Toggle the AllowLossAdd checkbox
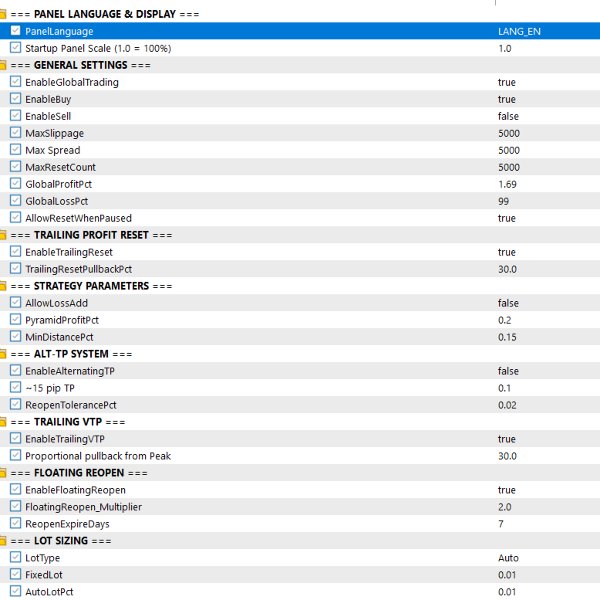This screenshot has height=600, width=600. point(15,302)
